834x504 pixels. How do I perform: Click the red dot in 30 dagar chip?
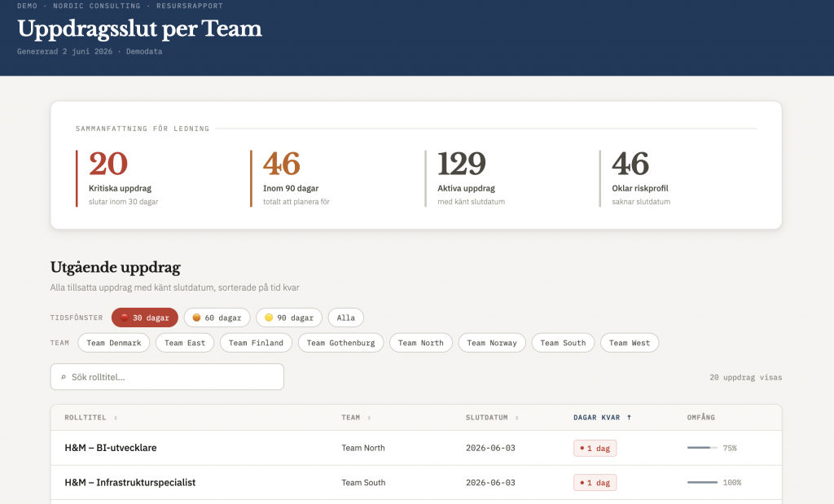click(125, 318)
